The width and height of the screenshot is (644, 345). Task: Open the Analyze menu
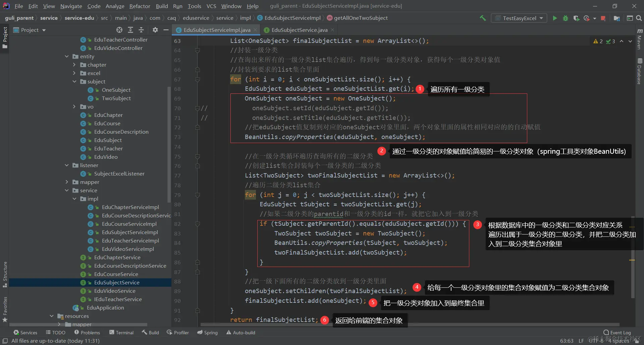pos(115,6)
